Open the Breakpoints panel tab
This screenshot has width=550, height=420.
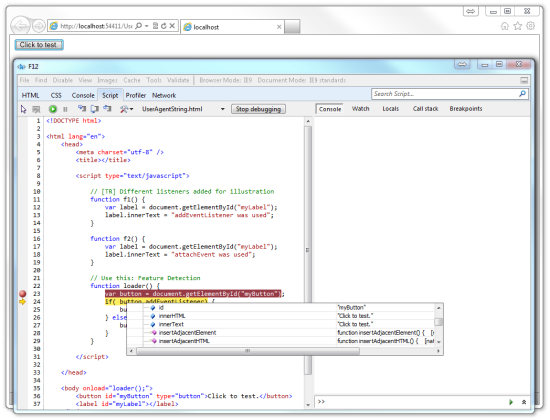(466, 109)
